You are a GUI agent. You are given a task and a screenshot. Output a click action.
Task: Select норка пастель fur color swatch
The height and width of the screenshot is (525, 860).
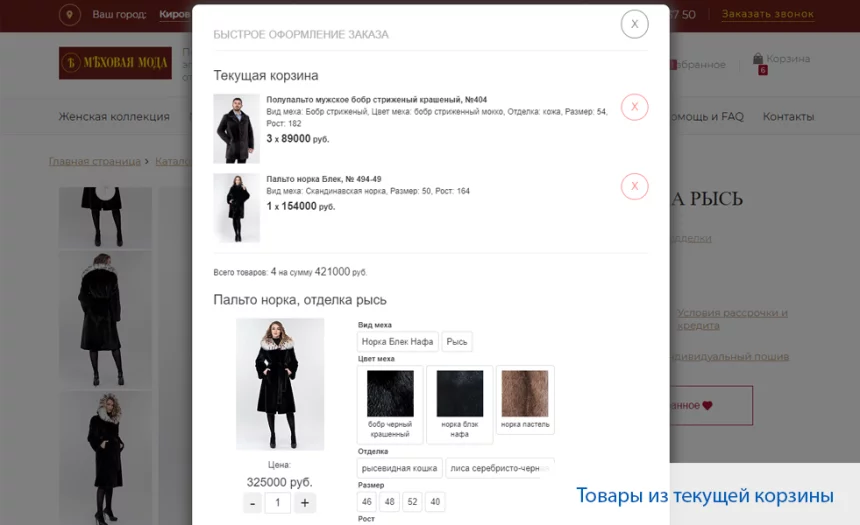point(525,404)
